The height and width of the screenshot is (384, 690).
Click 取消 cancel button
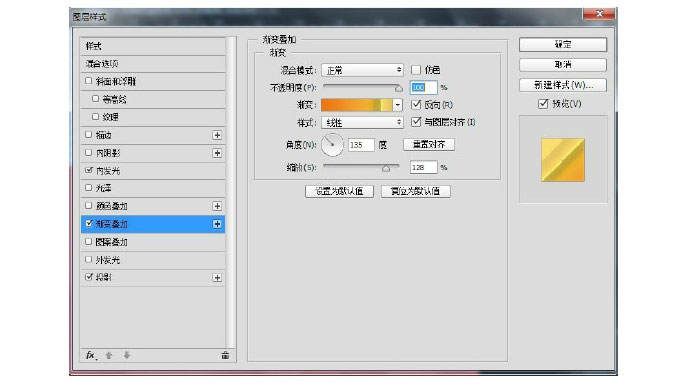pyautogui.click(x=563, y=65)
